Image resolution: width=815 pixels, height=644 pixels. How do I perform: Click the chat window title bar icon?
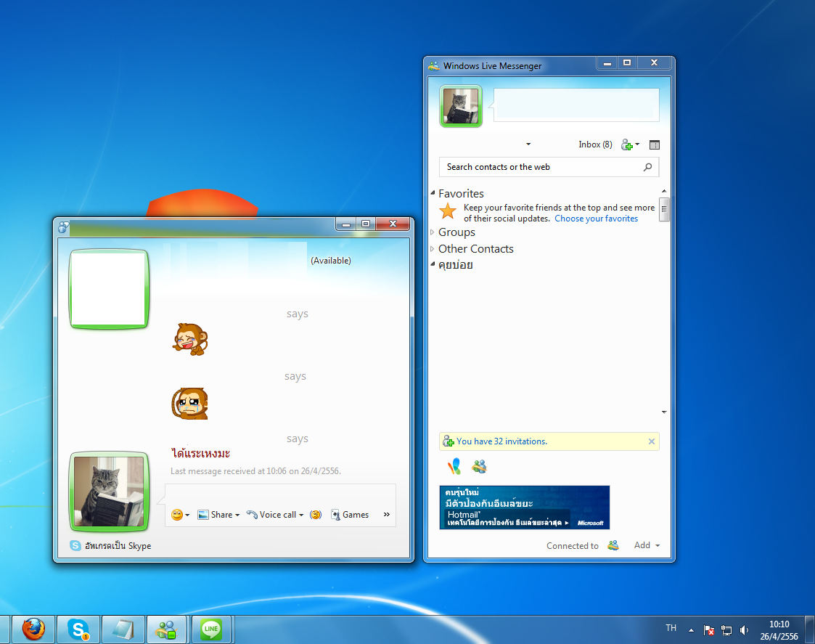pos(63,227)
